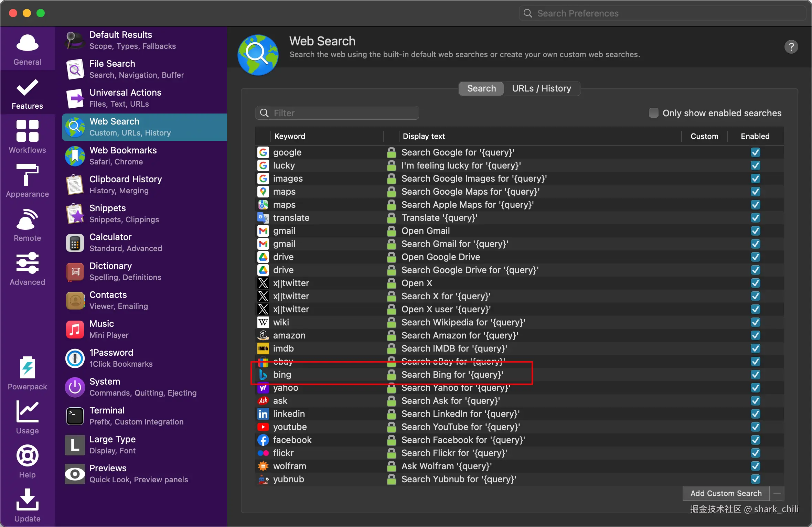This screenshot has height=527, width=812.
Task: Click the Add Custom Search button
Action: pyautogui.click(x=726, y=493)
